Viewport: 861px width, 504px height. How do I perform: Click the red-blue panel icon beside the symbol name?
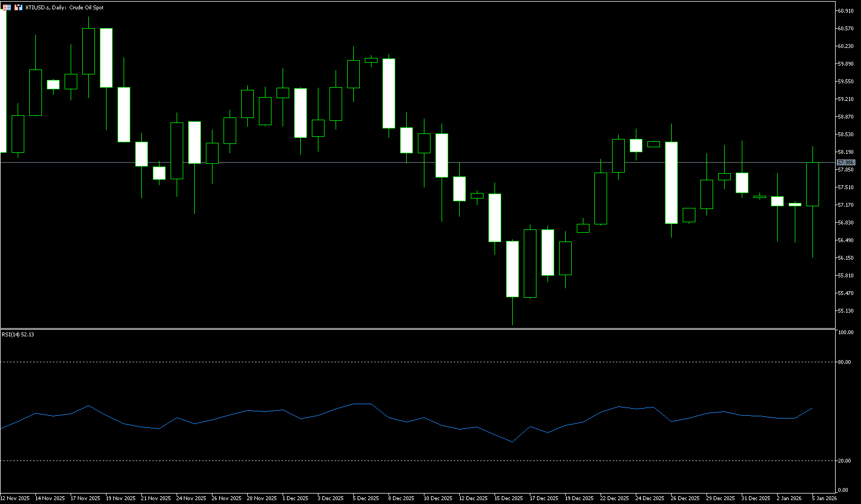pos(19,8)
